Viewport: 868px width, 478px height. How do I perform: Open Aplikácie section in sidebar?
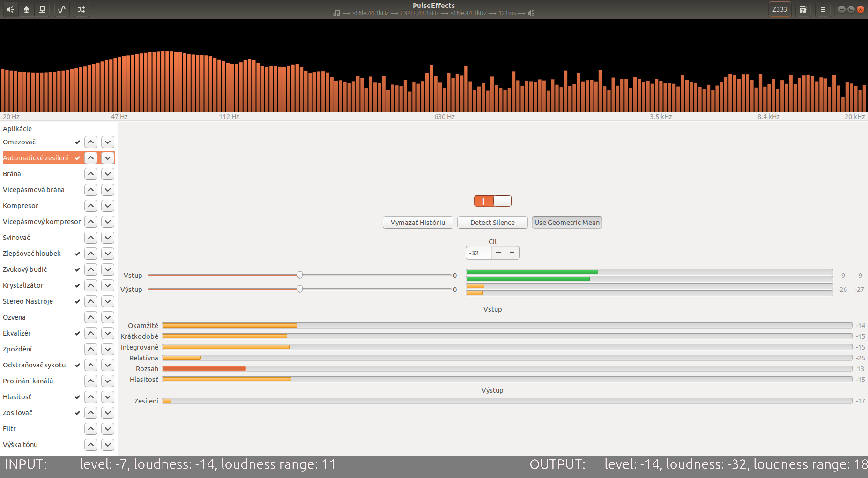[17, 129]
